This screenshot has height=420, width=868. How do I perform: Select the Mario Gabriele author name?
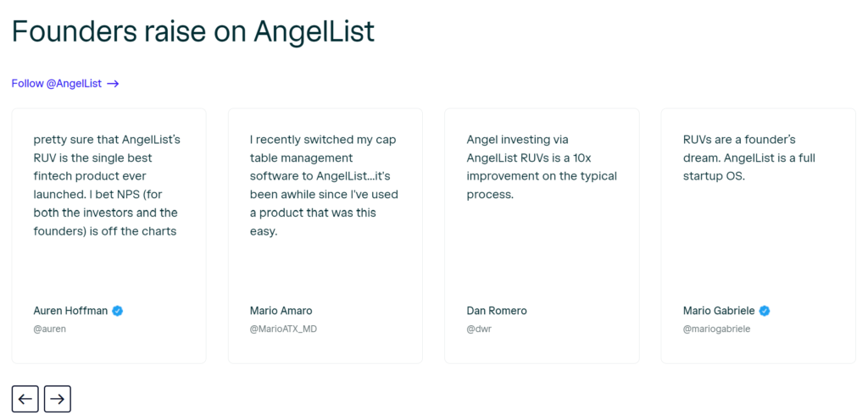(719, 311)
